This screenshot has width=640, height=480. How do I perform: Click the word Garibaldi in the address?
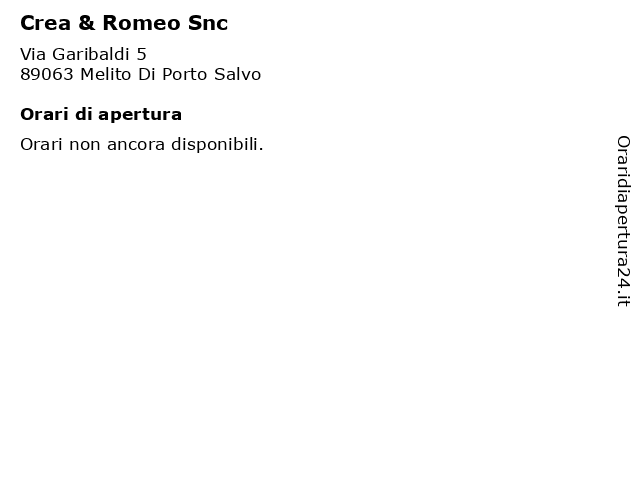click(91, 54)
